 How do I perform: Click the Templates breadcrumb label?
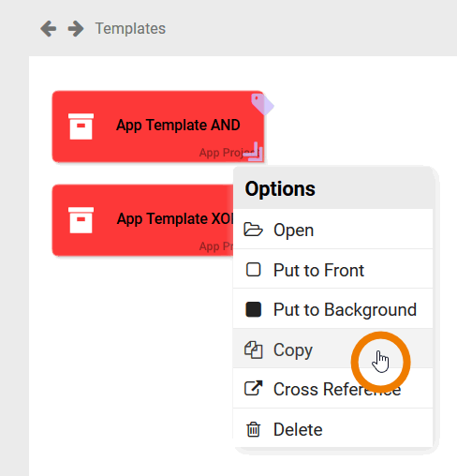130,29
